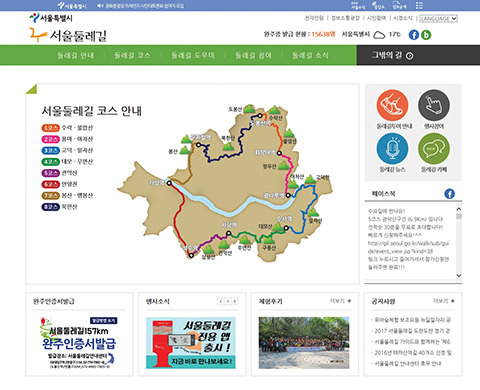Open the list menu icon in the top blue bar

click(x=419, y=6)
